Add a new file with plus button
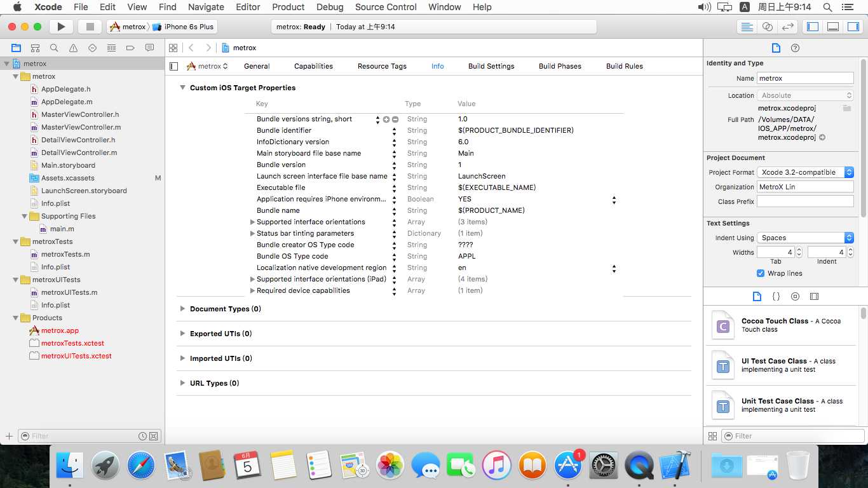Screen dimensions: 868x488 (x=9, y=436)
